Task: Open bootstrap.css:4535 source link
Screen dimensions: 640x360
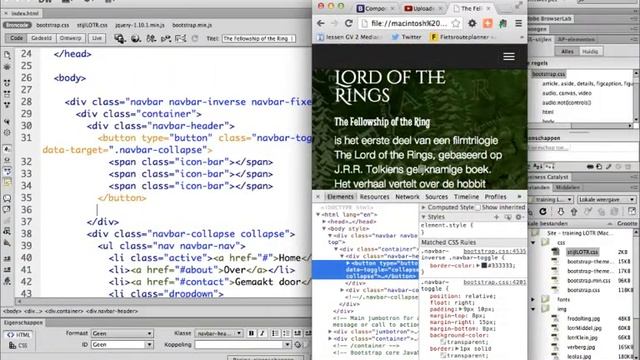Action: click(494, 251)
